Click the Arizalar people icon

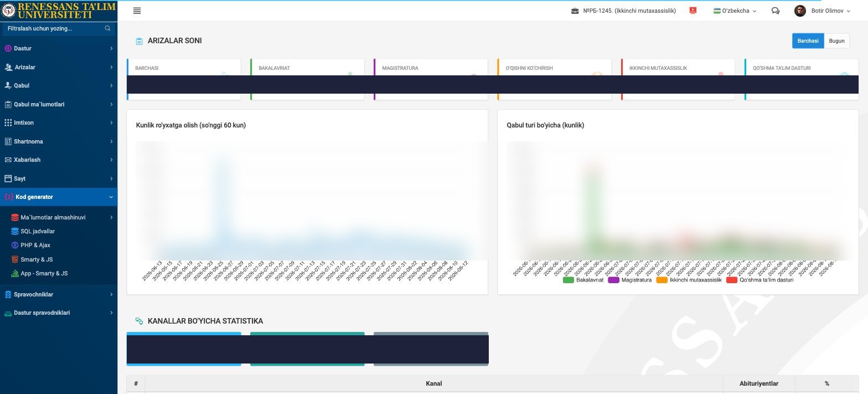8,67
